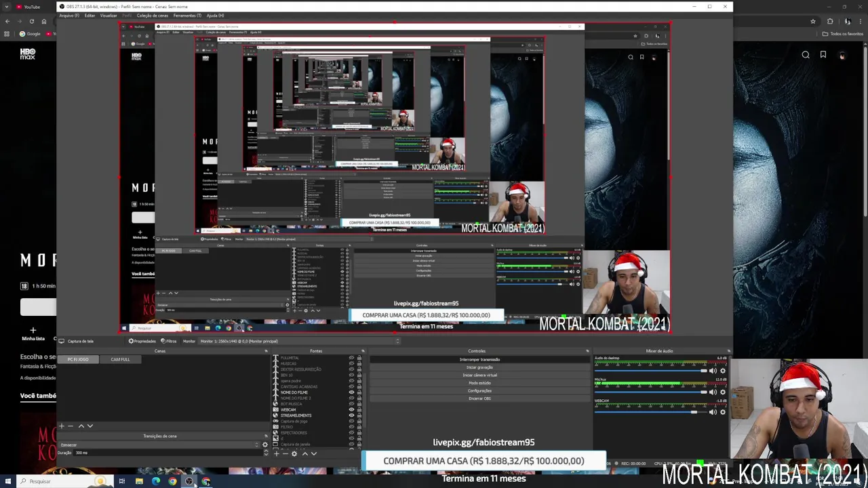Adjust Mic/Aux volume slider
The width and height of the screenshot is (868, 488).
click(650, 392)
